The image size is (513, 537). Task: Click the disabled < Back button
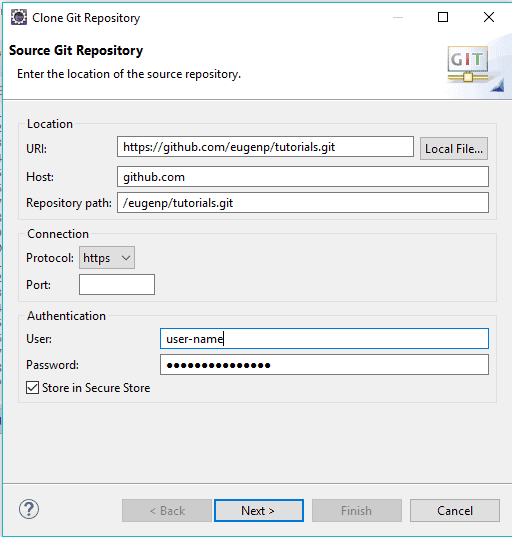167,511
